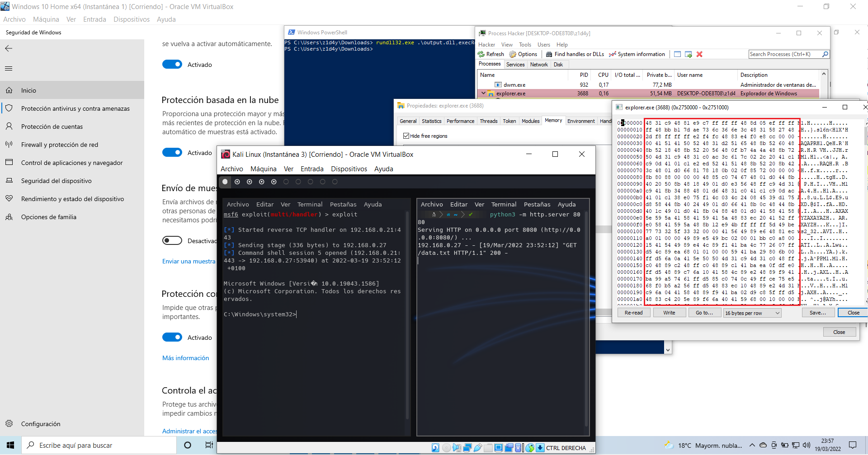
Task: Click Close in explorer.exe properties dialog
Action: [839, 332]
